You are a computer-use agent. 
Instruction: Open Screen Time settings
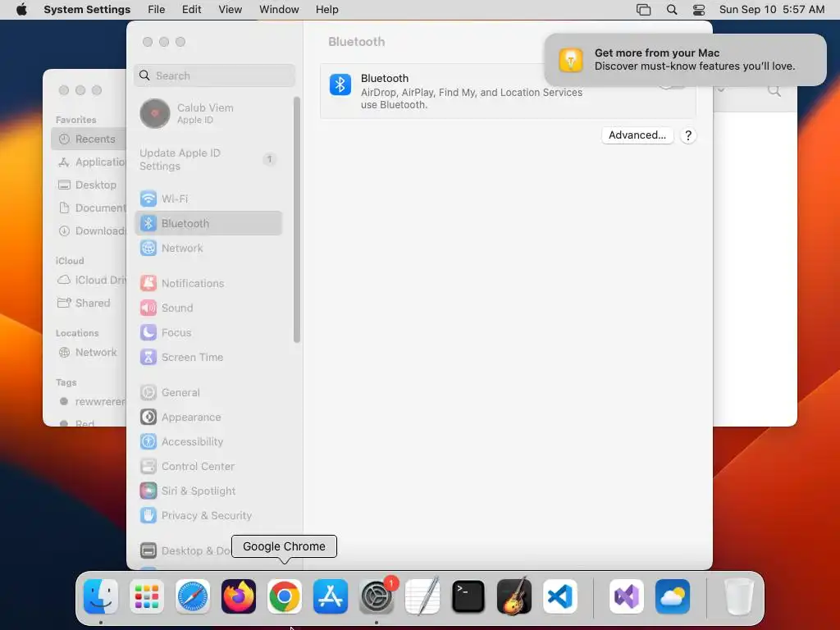point(208,358)
